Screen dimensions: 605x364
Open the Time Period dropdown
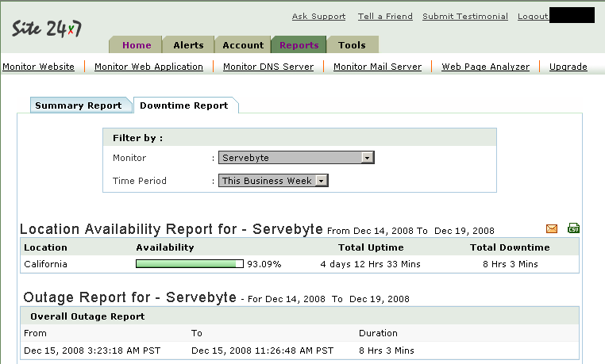273,181
